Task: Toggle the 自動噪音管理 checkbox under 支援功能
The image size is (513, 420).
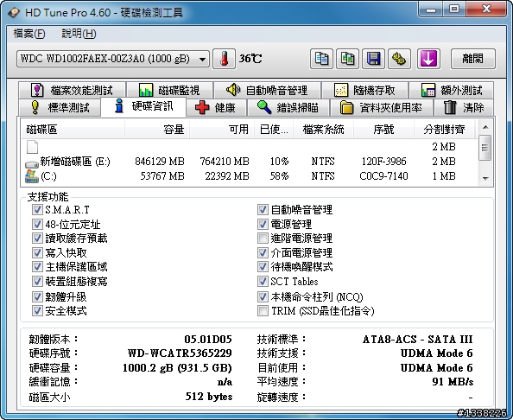Action: pos(263,209)
